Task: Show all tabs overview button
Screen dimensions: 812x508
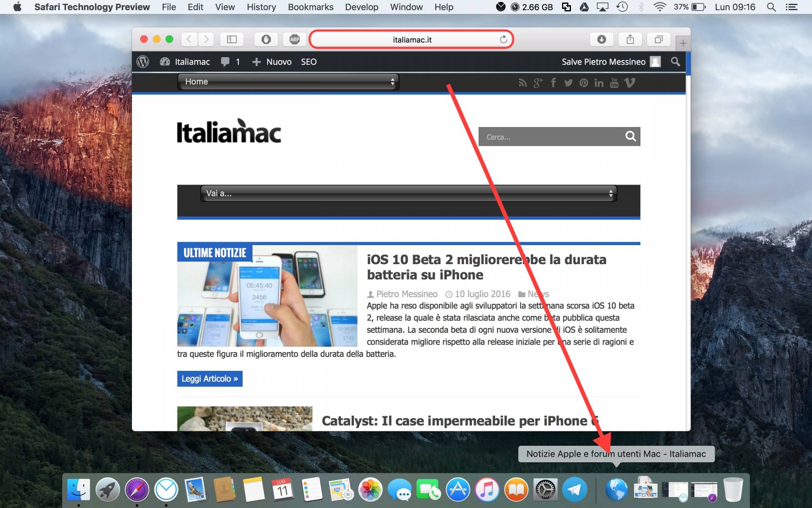Action: 658,39
